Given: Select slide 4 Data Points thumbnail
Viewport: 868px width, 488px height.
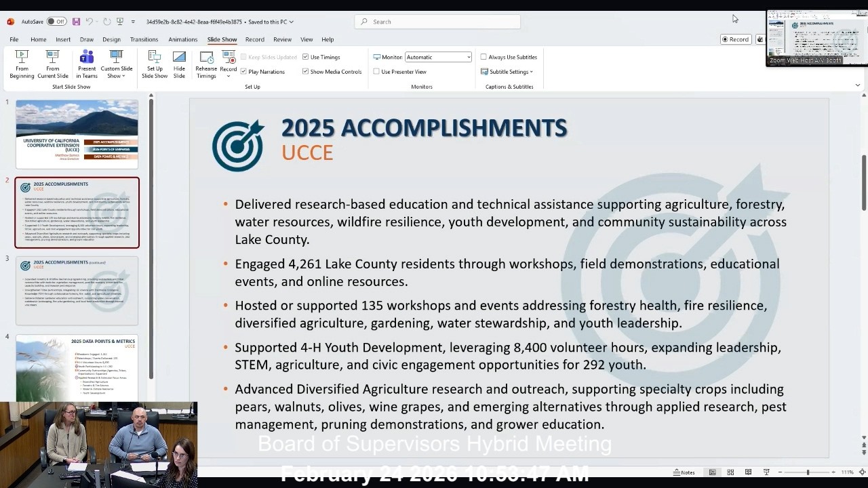Looking at the screenshot, I should point(77,368).
